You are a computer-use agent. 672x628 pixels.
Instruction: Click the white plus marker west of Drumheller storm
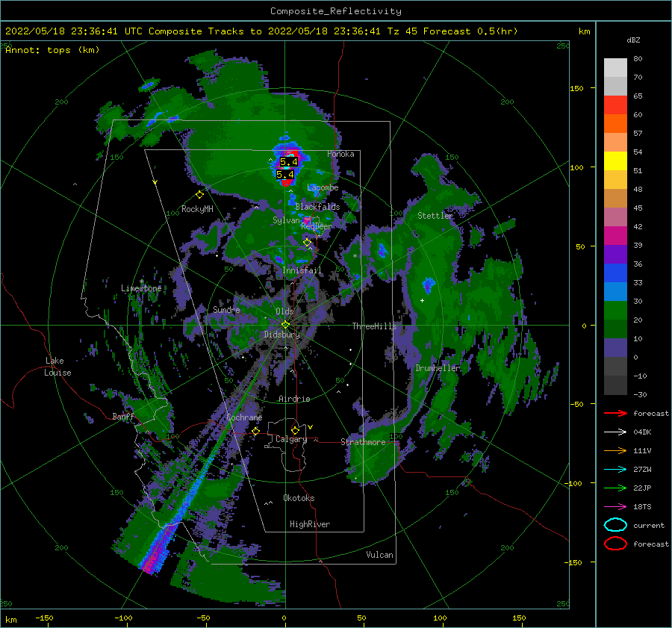tap(422, 300)
